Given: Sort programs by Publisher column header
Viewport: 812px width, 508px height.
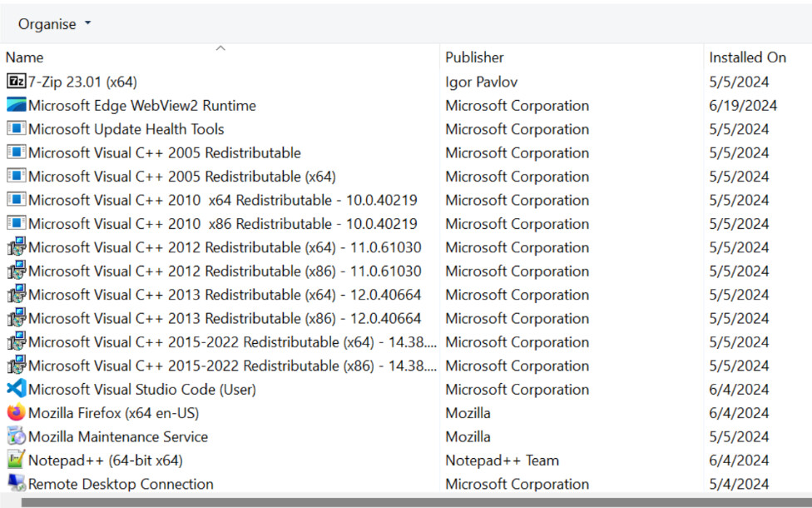Looking at the screenshot, I should (x=572, y=57).
